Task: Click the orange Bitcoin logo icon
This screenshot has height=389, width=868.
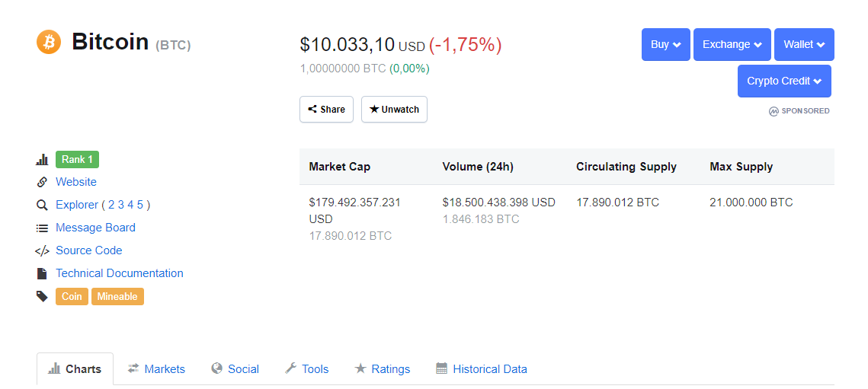Action: pyautogui.click(x=49, y=42)
